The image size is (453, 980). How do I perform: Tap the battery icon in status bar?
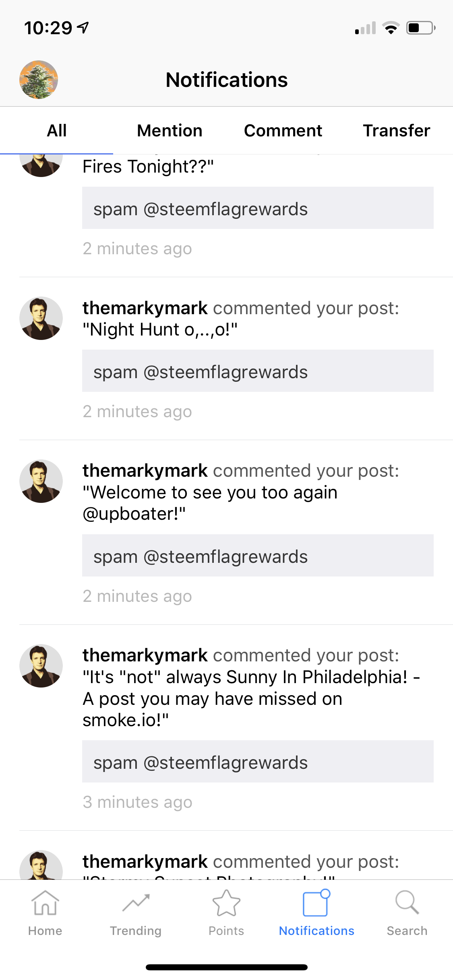(x=421, y=28)
